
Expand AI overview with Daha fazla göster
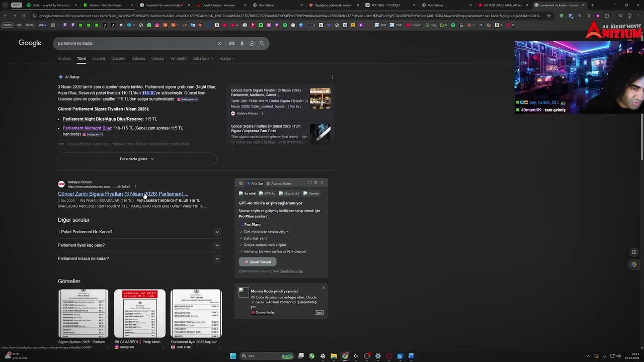coord(137,159)
